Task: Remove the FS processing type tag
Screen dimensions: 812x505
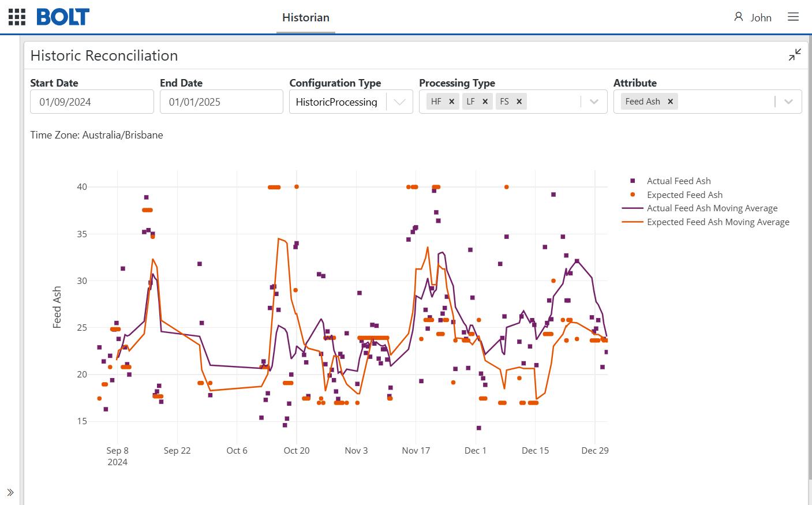Action: click(519, 102)
